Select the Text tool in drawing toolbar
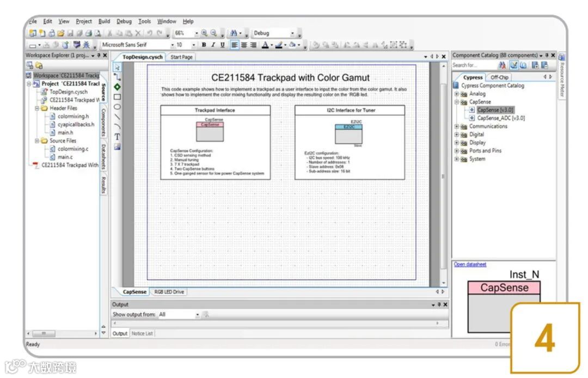Screen dimensions: 588x378 (118, 137)
